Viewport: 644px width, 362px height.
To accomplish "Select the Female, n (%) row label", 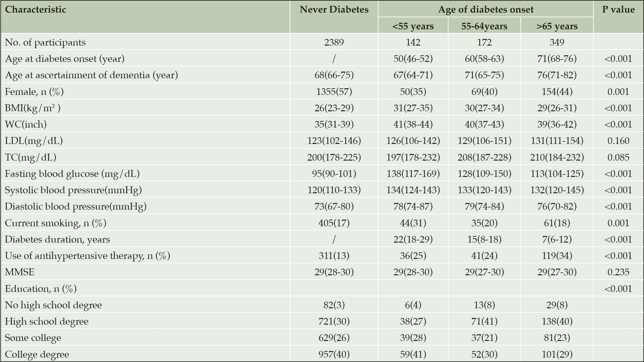I will pyautogui.click(x=35, y=92).
